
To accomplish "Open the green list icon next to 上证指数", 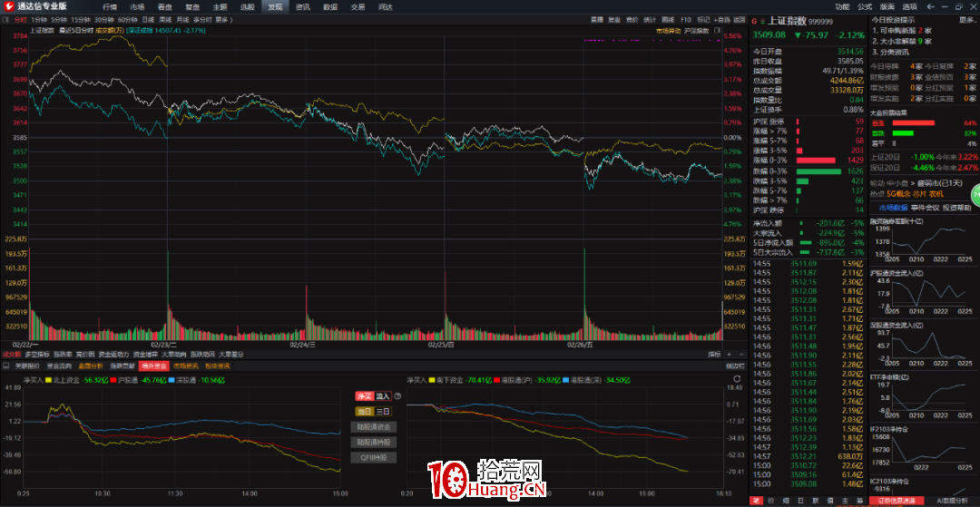I will coord(762,21).
